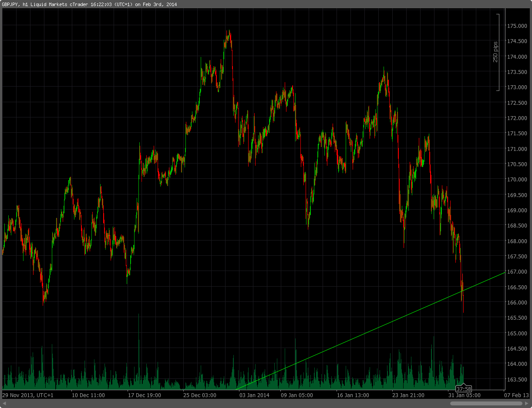Click the 10 Dec 11:00 date label
The width and height of the screenshot is (532, 408).
(88, 395)
